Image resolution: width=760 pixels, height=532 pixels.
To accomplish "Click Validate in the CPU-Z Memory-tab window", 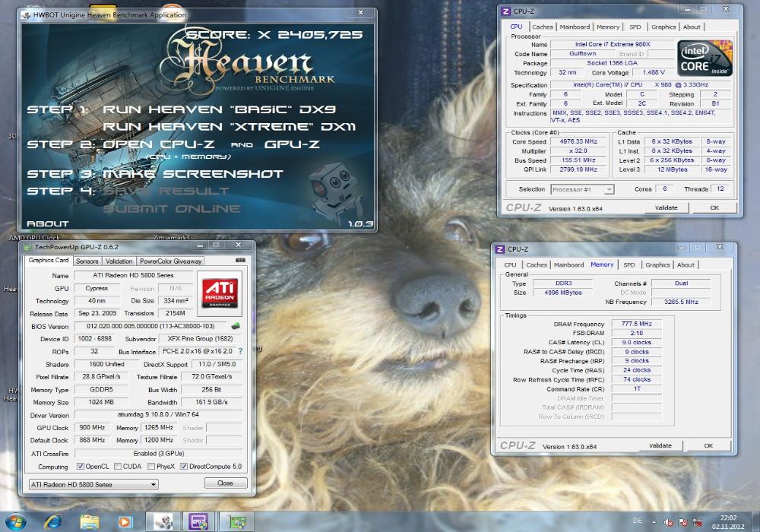I will tap(660, 445).
